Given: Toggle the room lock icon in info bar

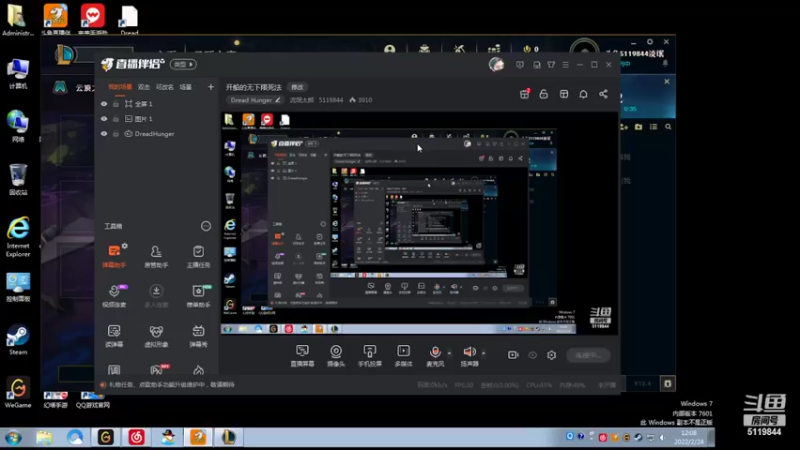Looking at the screenshot, I should point(544,94).
